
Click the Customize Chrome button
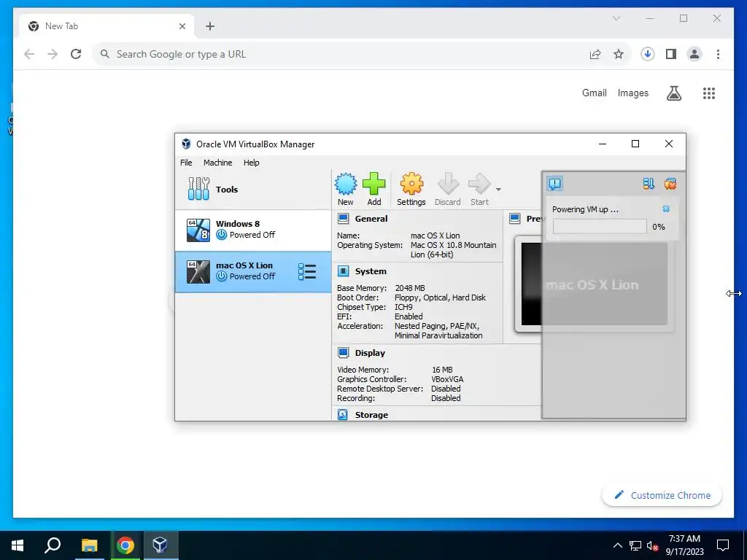662,495
